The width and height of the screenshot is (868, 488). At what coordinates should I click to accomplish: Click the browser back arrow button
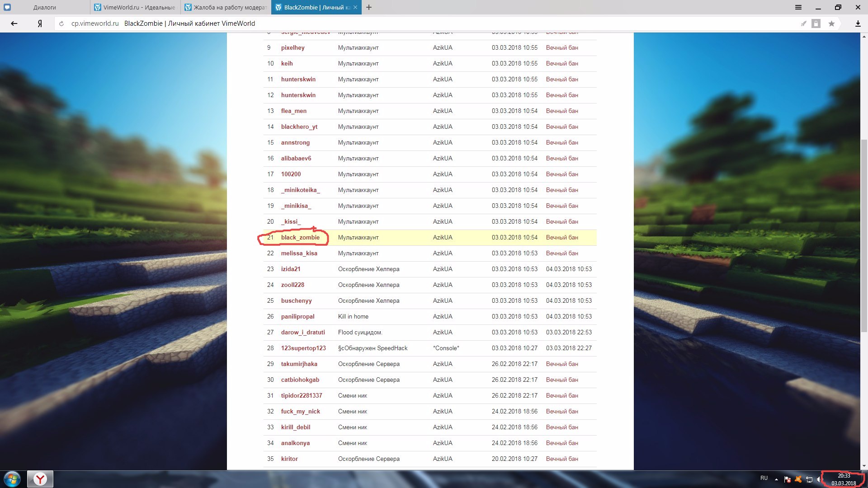(14, 23)
